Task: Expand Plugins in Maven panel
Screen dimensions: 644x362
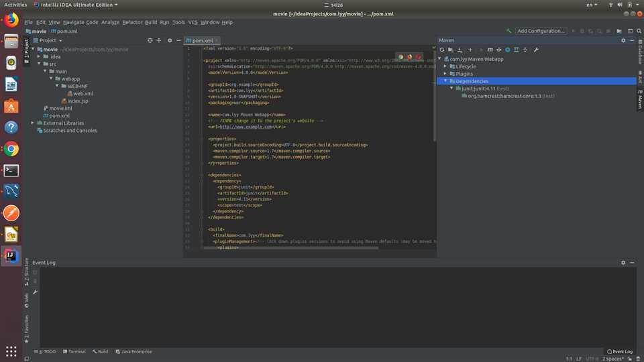Action: click(445, 74)
